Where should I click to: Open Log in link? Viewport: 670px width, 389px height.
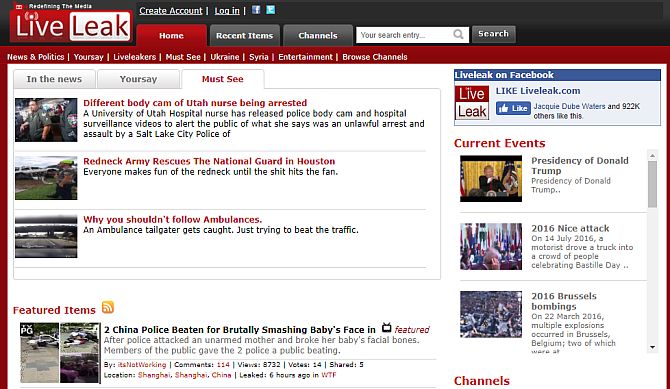pyautogui.click(x=227, y=11)
